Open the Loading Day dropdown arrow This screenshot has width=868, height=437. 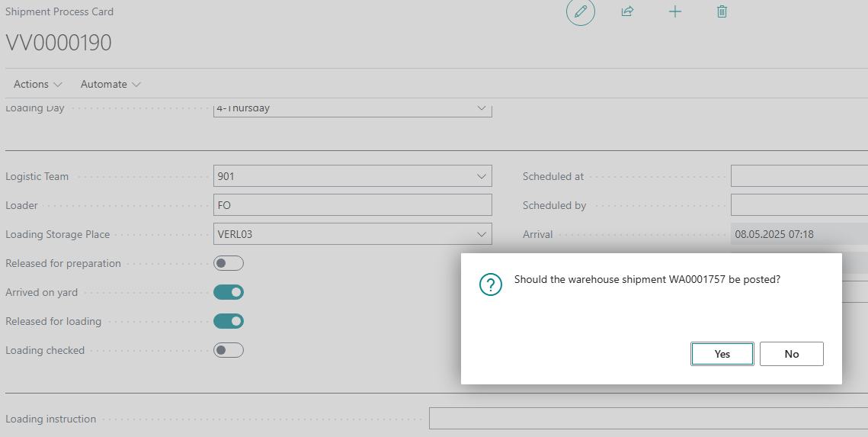481,109
